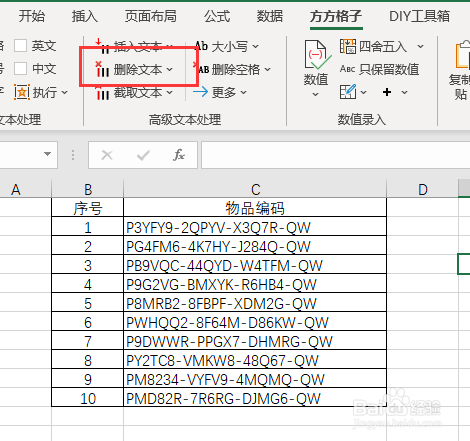Screen dimensions: 470x441
Task: Expand the 更多 dropdown arrow
Action: coord(243,92)
